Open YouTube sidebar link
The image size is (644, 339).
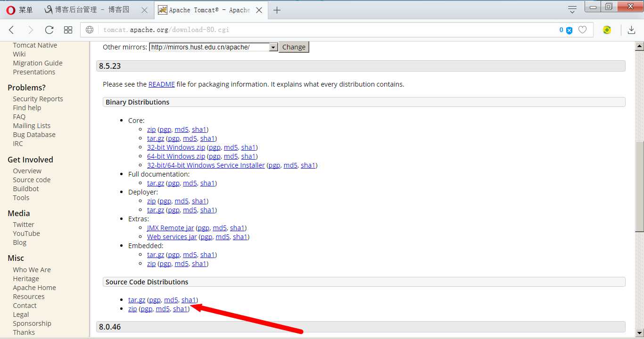coord(26,234)
